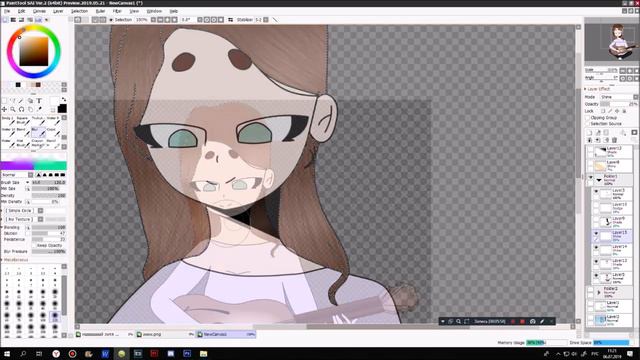The width and height of the screenshot is (640, 360).
Task: Enable the Clipping Group checkbox
Action: click(x=587, y=118)
